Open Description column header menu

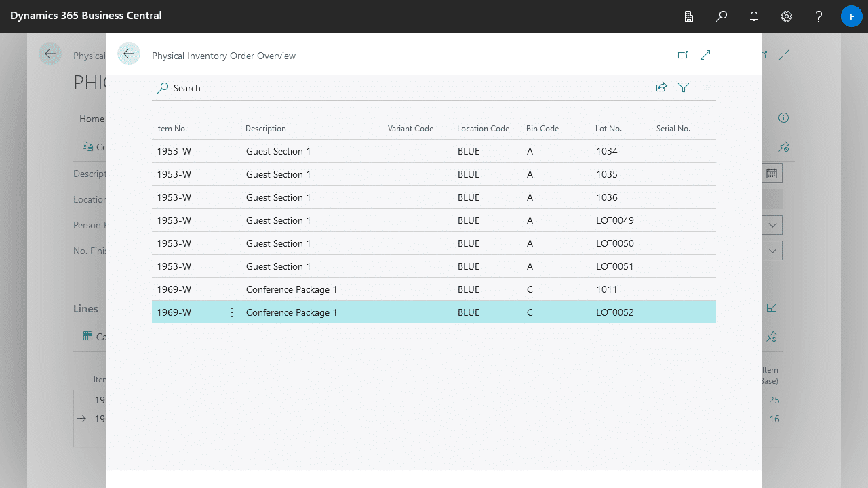(266, 129)
